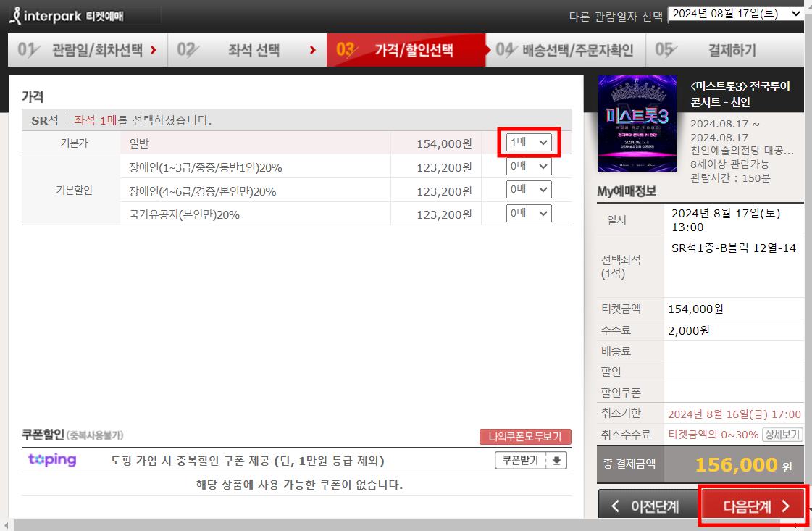Open the 일반 ticket quantity dropdown showing 1매

point(529,142)
